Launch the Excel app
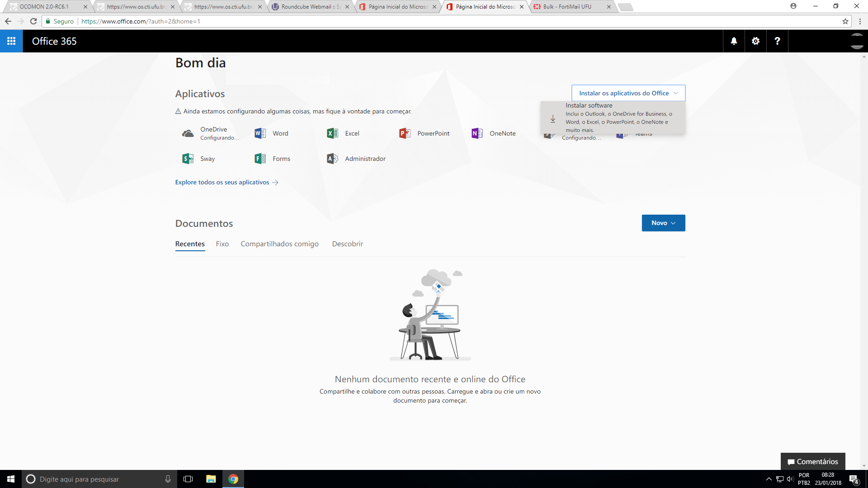The width and height of the screenshot is (868, 488). 343,133
